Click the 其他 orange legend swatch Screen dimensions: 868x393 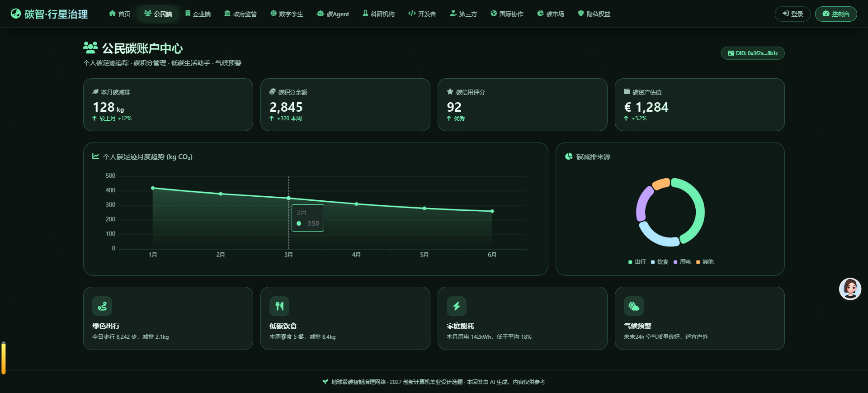(x=698, y=262)
